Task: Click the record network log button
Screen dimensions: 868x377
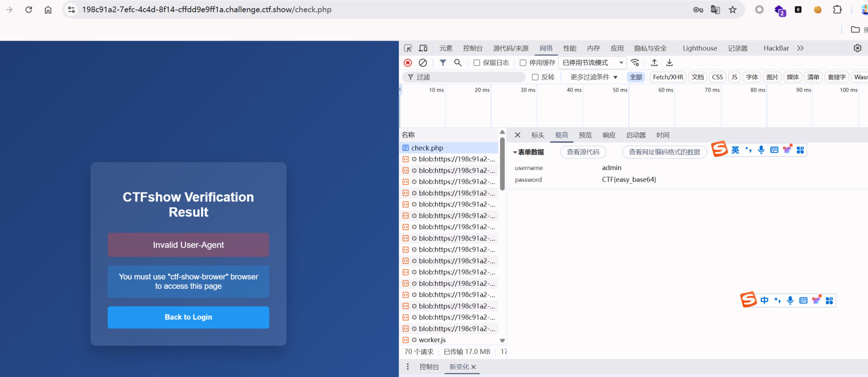Action: [408, 63]
